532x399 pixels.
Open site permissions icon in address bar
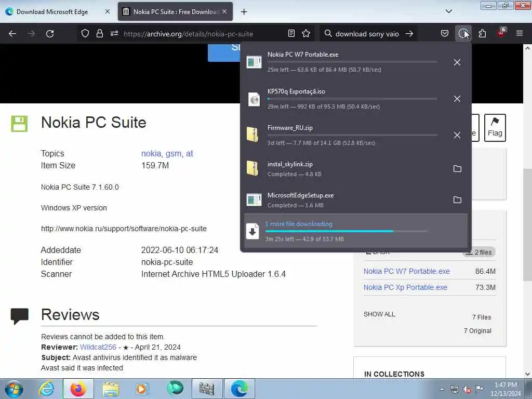pos(114,34)
